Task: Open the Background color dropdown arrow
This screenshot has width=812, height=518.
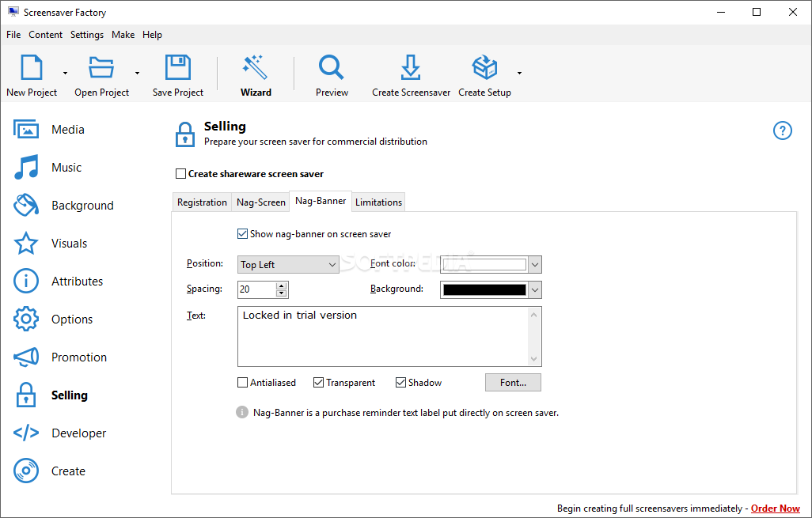Action: 535,289
